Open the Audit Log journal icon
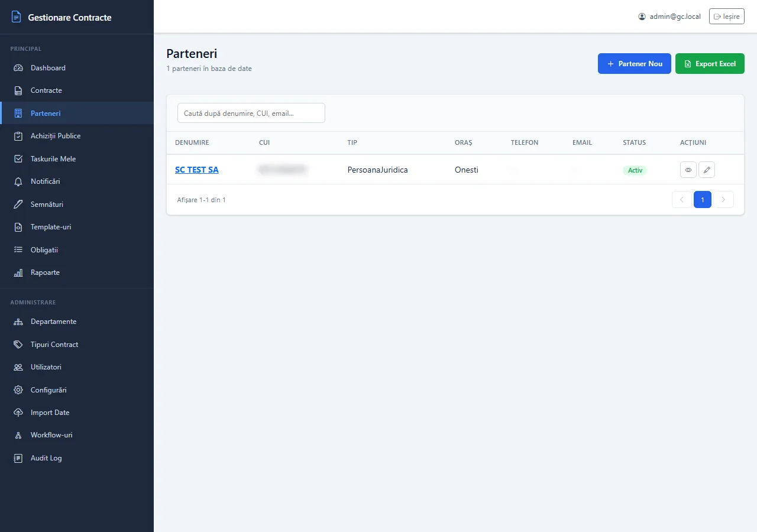This screenshot has width=757, height=532. click(18, 458)
